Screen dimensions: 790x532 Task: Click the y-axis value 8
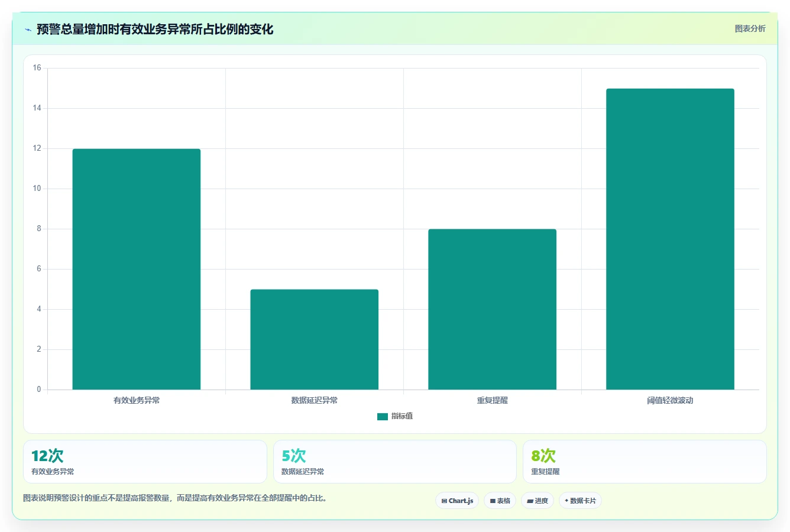click(x=39, y=229)
